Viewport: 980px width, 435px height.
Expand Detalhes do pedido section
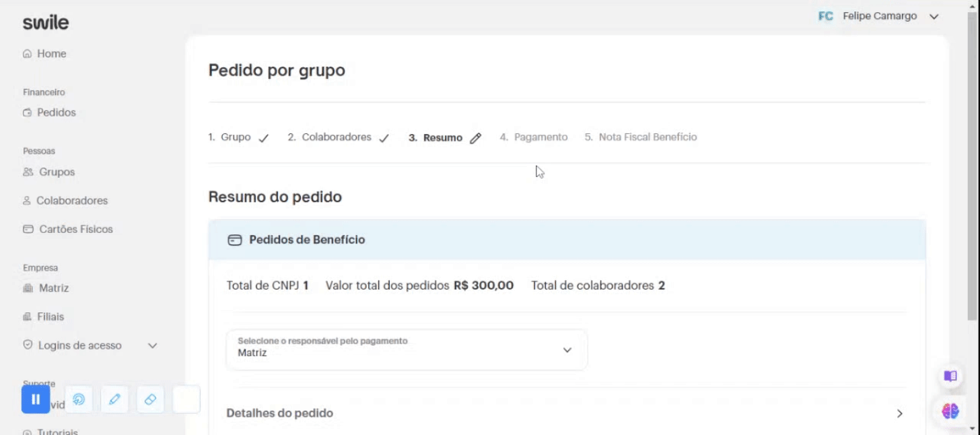click(x=566, y=413)
